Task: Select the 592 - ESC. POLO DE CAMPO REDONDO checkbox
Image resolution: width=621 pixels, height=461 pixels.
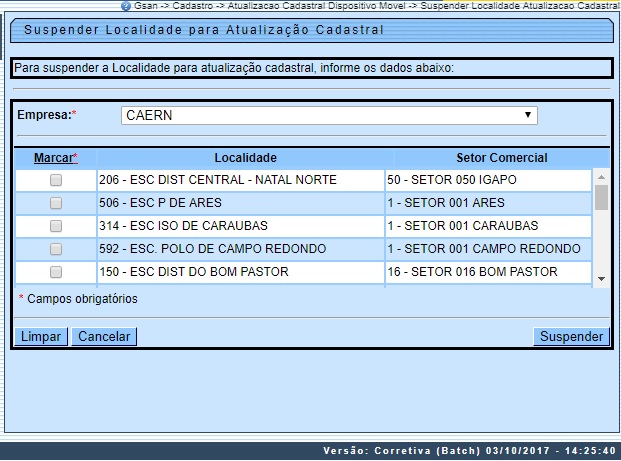Action: (56, 249)
